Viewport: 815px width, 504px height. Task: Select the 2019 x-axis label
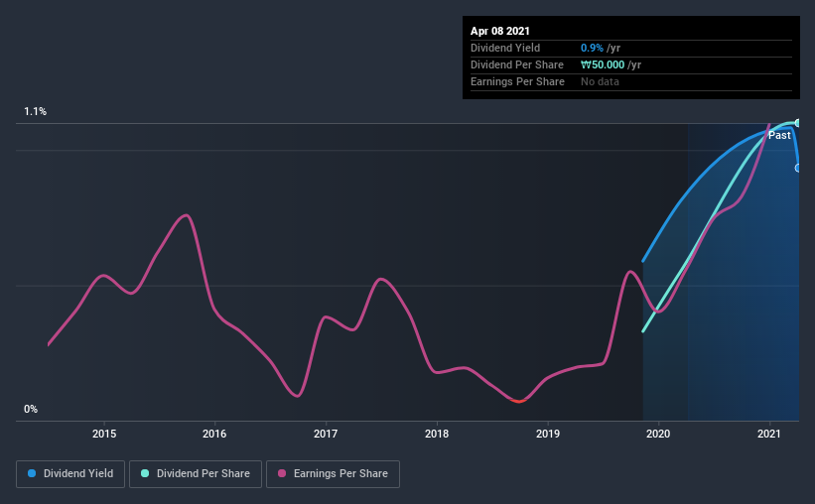click(x=548, y=434)
